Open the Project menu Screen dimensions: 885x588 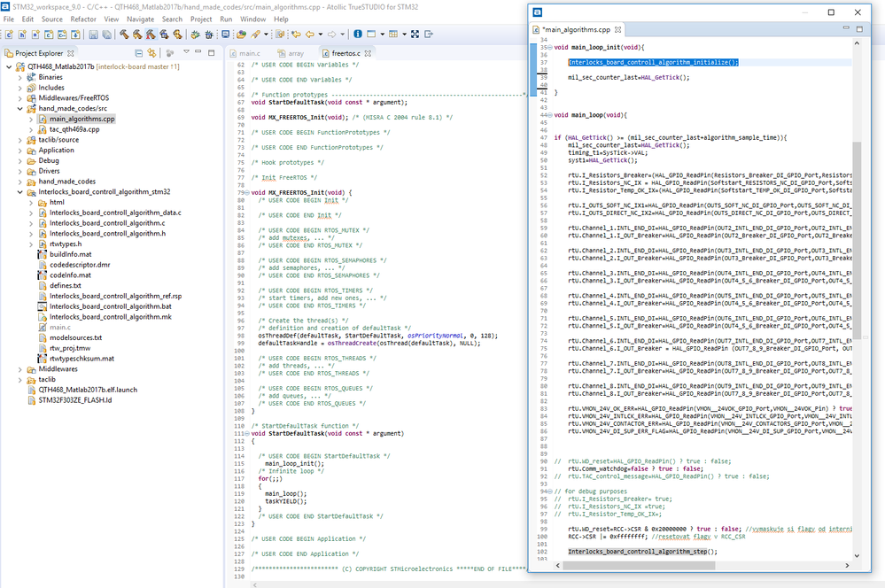pos(201,19)
